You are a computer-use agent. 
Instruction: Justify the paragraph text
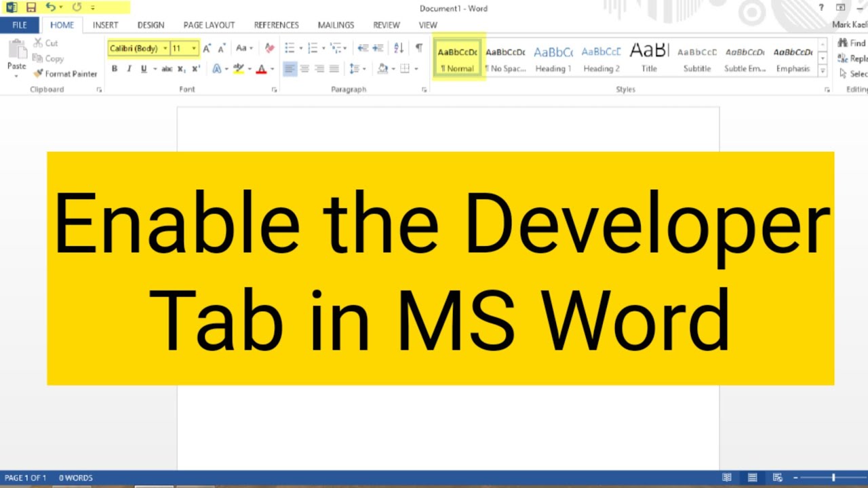click(x=334, y=68)
